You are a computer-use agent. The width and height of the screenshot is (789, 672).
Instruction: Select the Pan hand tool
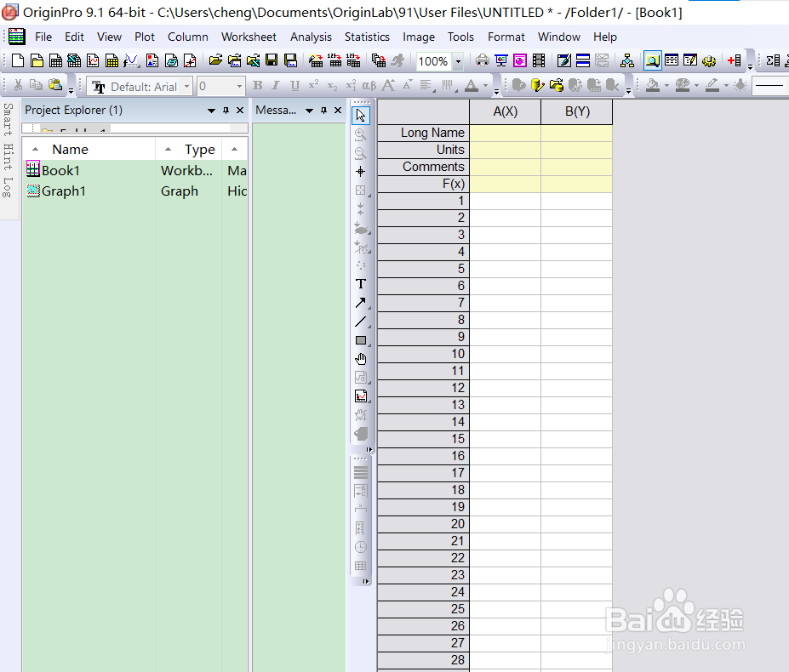361,359
